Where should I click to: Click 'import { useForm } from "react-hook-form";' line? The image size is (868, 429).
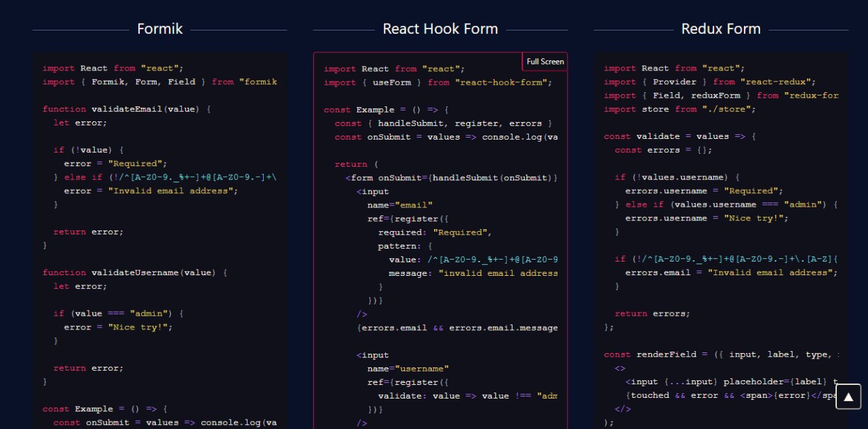pos(438,83)
